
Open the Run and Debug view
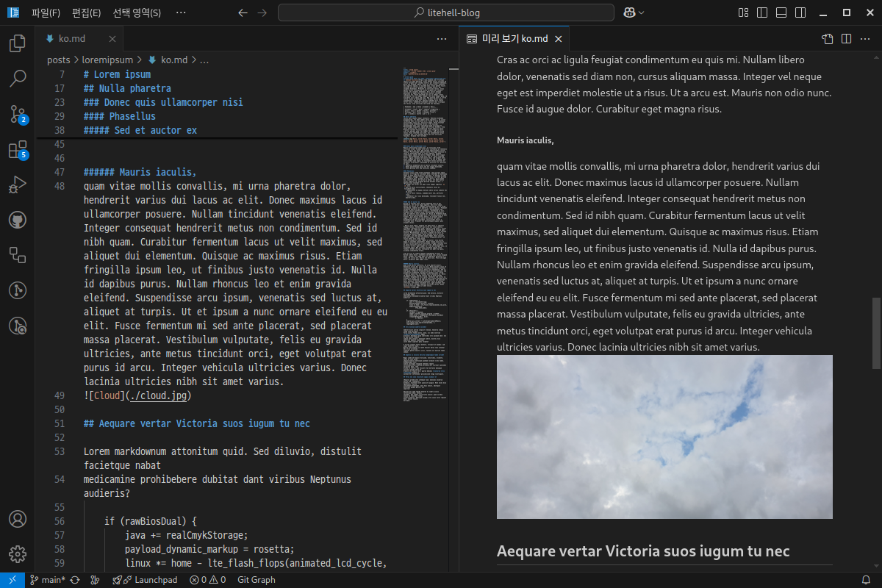[x=18, y=184]
